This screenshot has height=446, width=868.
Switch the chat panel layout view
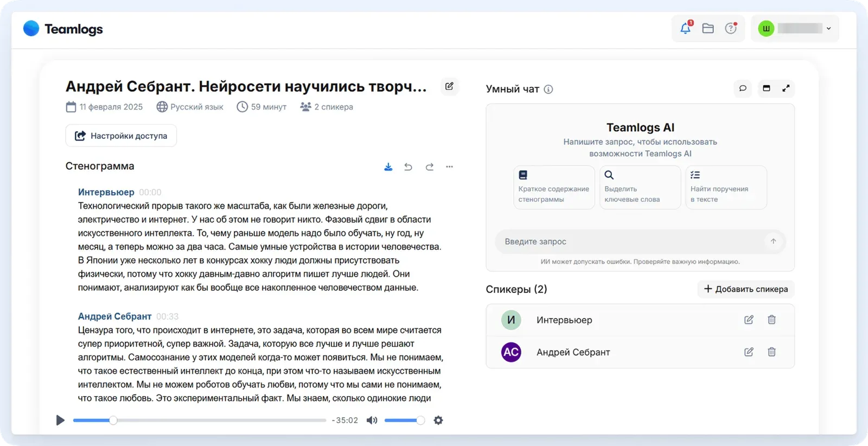(766, 88)
